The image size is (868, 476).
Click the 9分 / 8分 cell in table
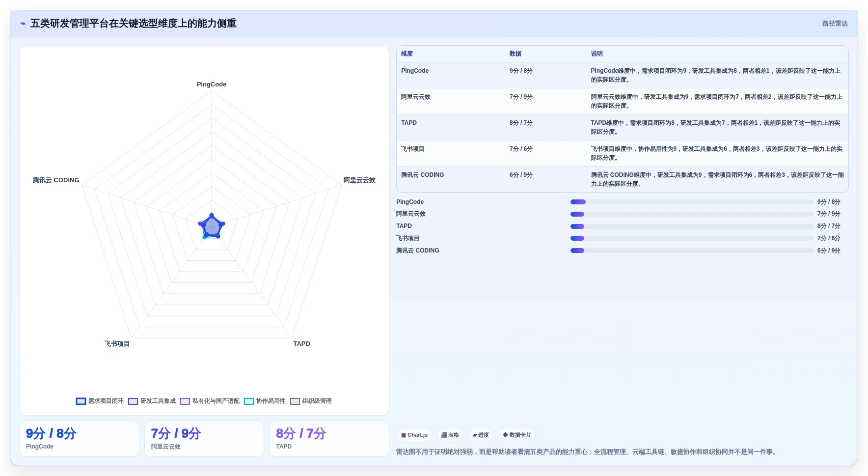pos(521,71)
